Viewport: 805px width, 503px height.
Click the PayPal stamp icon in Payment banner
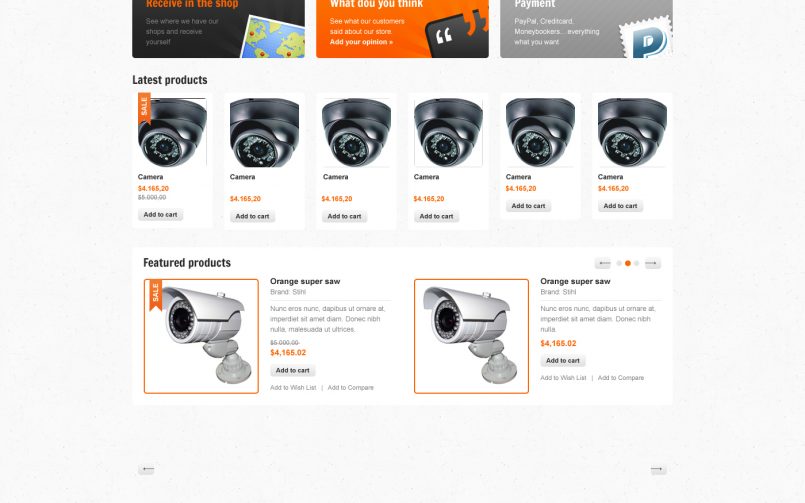(x=647, y=38)
